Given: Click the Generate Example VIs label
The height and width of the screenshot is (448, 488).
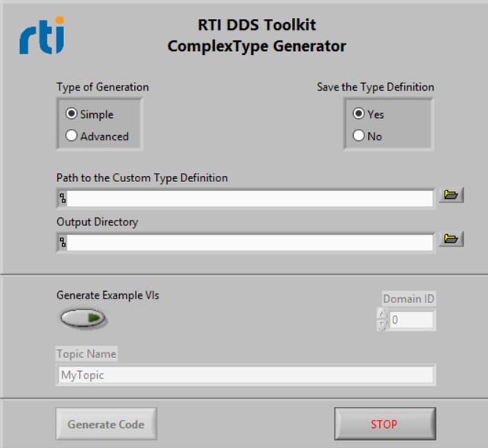Looking at the screenshot, I should (108, 295).
